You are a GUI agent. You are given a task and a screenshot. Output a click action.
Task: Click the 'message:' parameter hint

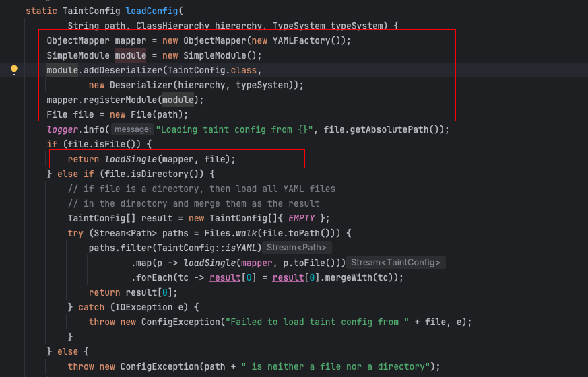tap(133, 129)
